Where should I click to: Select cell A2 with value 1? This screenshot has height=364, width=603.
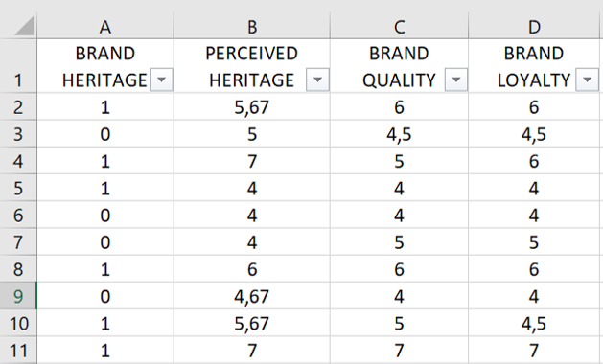click(105, 106)
